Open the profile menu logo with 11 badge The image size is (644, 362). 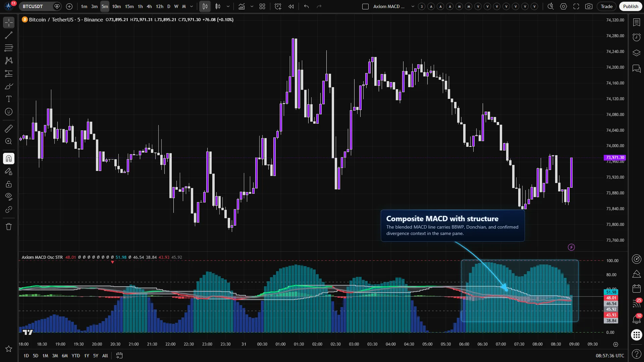tap(9, 6)
